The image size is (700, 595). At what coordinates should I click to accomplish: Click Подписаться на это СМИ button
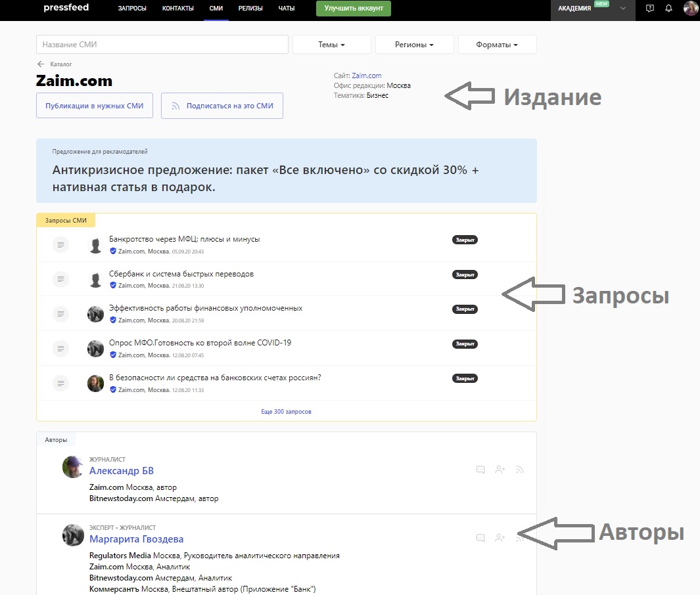[x=222, y=105]
